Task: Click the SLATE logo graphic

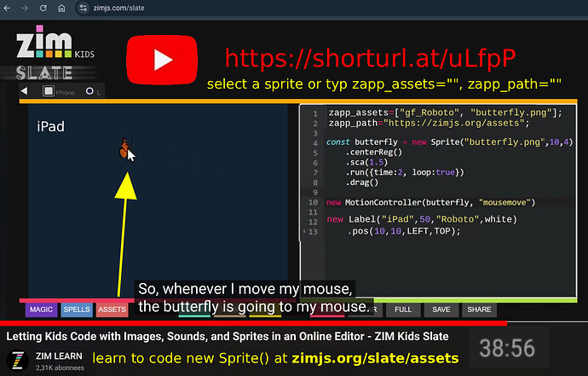Action: (44, 72)
